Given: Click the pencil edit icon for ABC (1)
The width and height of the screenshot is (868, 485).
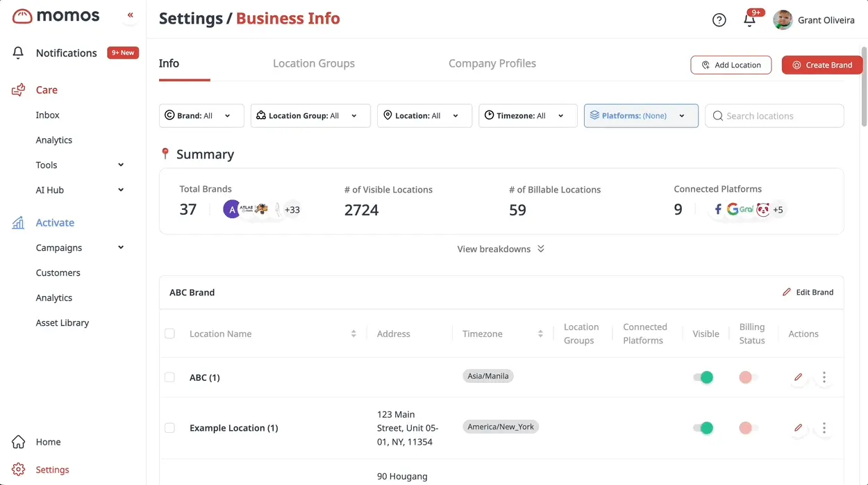Looking at the screenshot, I should click(798, 377).
